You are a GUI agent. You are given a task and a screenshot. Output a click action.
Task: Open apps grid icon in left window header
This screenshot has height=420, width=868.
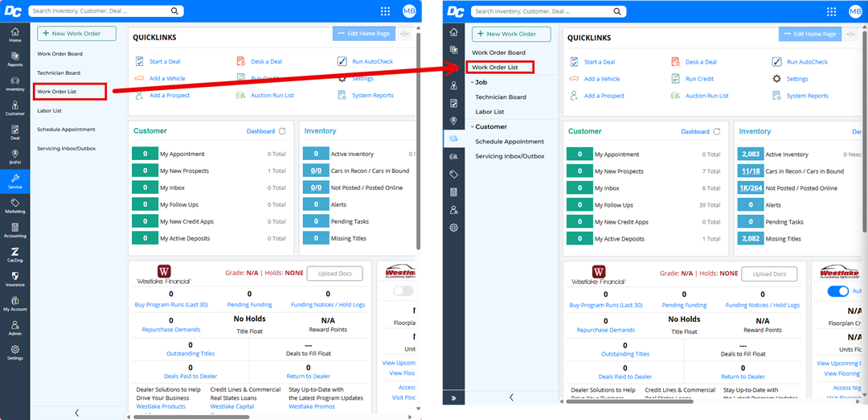pyautogui.click(x=386, y=11)
